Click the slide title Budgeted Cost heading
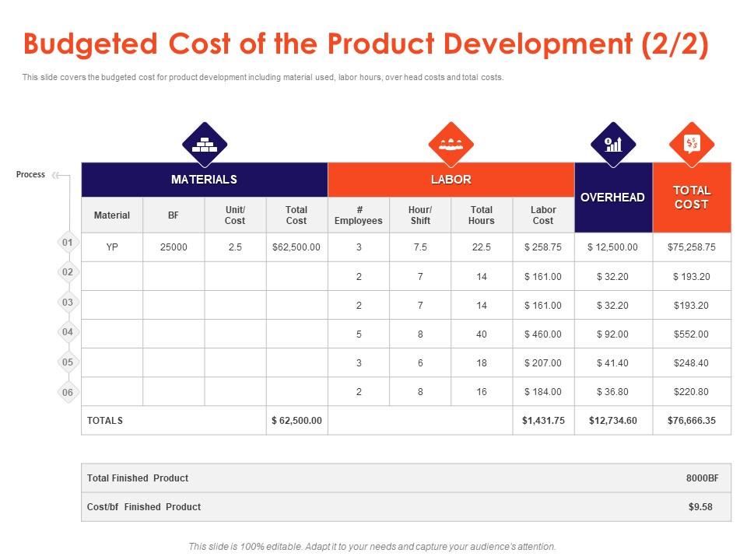The height and width of the screenshot is (560, 747). pos(366,44)
